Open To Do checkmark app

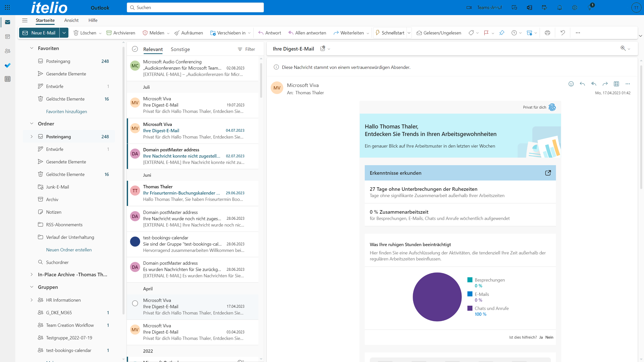tap(8, 65)
